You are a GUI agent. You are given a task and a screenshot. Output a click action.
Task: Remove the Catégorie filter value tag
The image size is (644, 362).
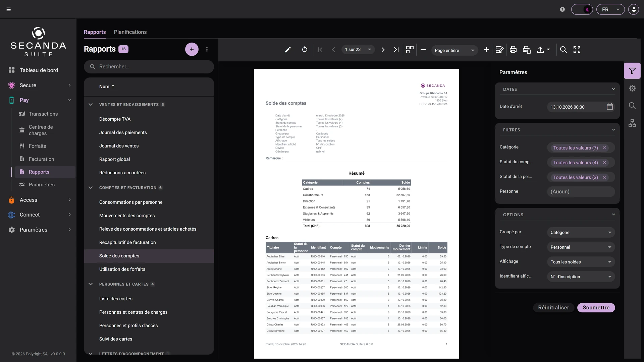pos(604,148)
